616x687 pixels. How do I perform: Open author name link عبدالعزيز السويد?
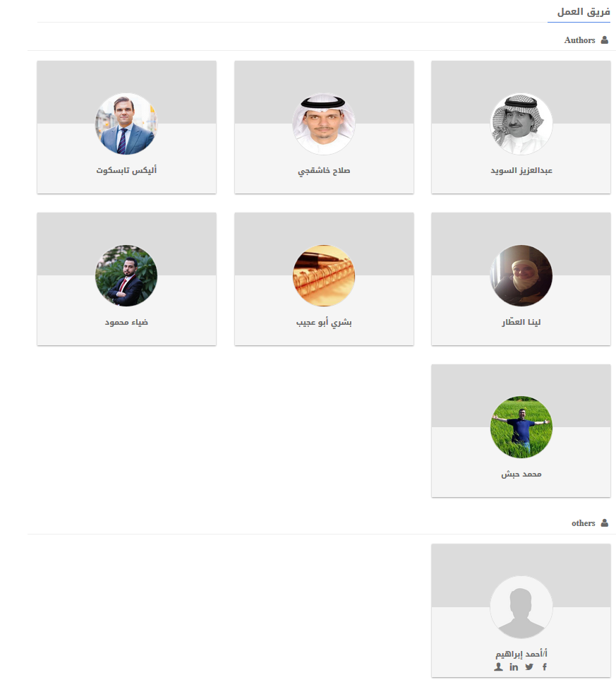(x=521, y=170)
